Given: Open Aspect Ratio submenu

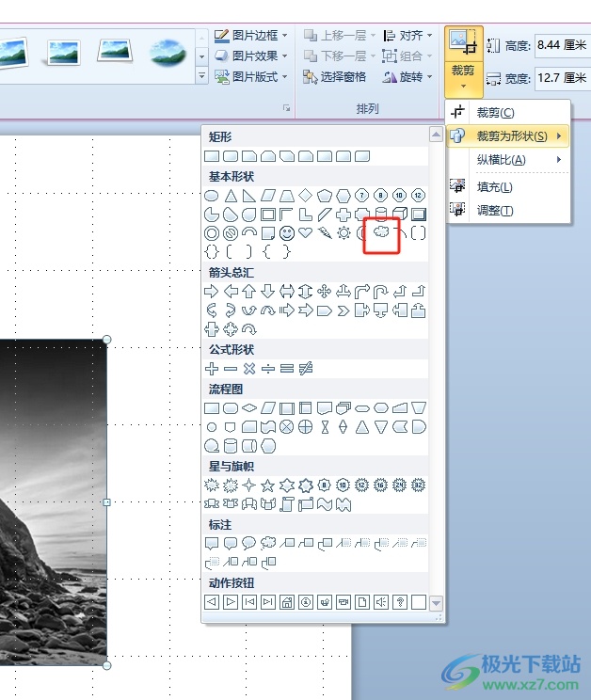Looking at the screenshot, I should tap(508, 159).
